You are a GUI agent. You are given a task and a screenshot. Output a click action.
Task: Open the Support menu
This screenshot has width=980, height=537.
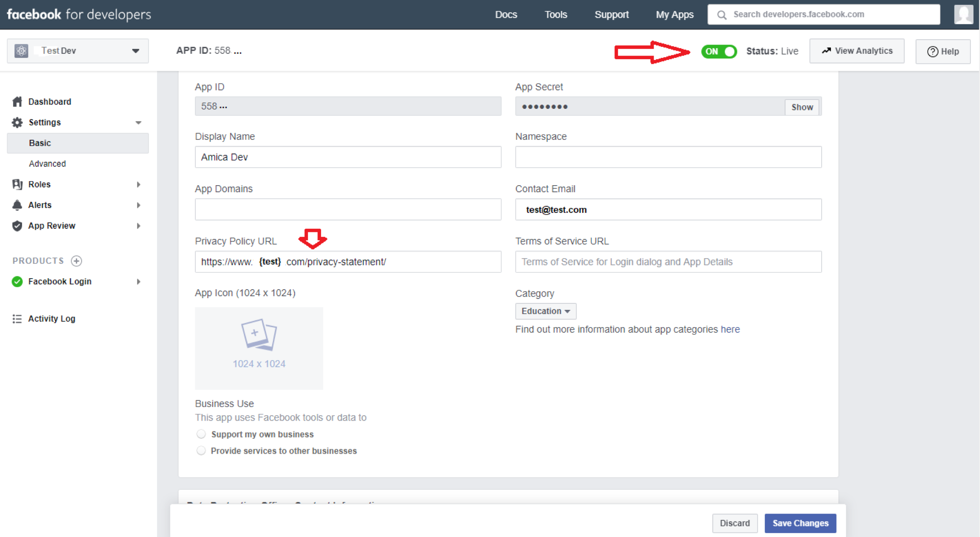point(611,15)
